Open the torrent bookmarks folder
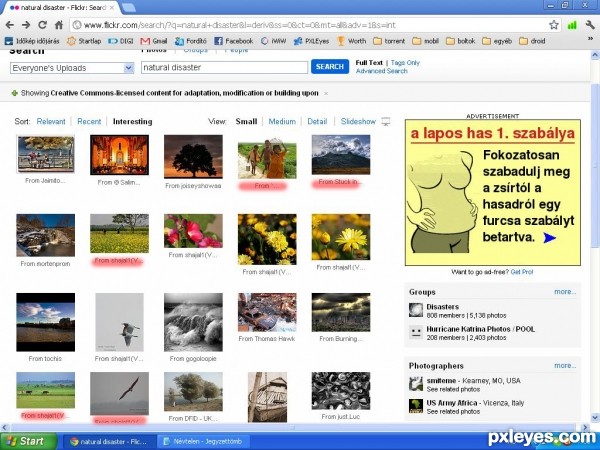This screenshot has height=450, width=600. pyautogui.click(x=389, y=41)
